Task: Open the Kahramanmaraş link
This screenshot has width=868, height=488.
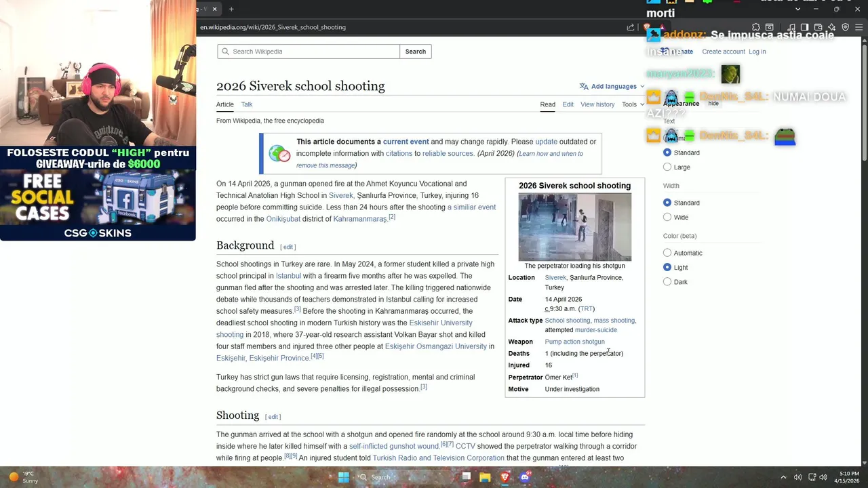Action: pos(360,219)
